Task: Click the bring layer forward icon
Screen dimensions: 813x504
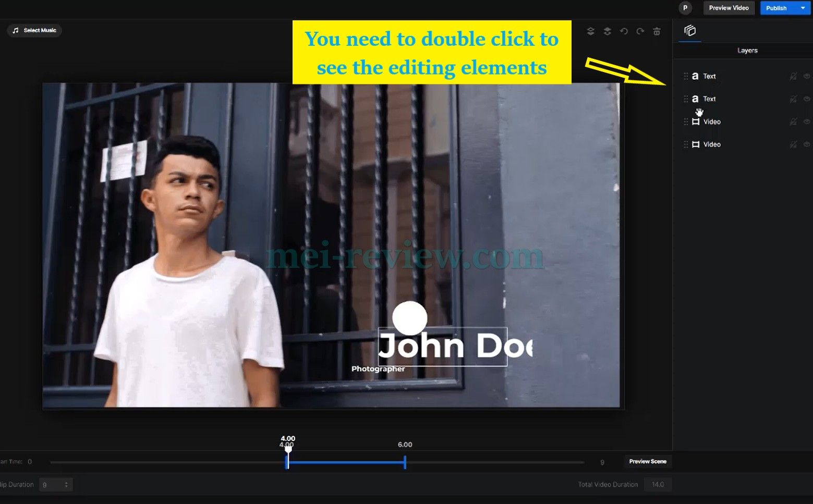Action: pyautogui.click(x=607, y=31)
